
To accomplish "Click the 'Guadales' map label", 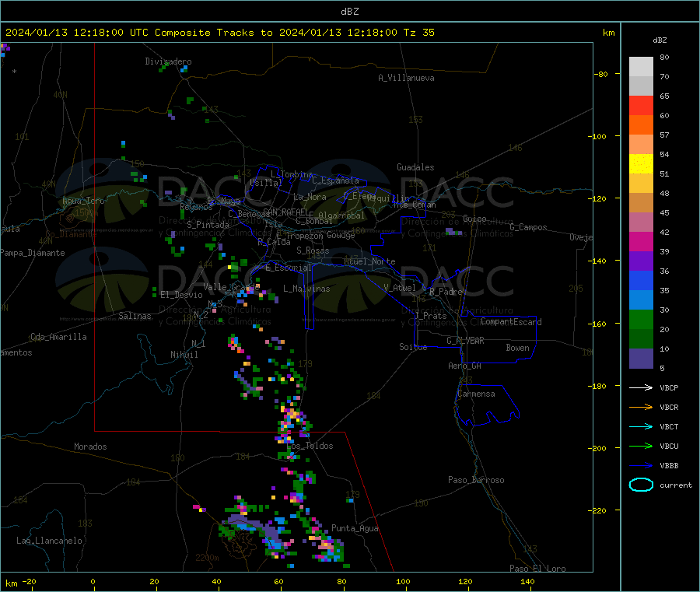I will (x=415, y=167).
